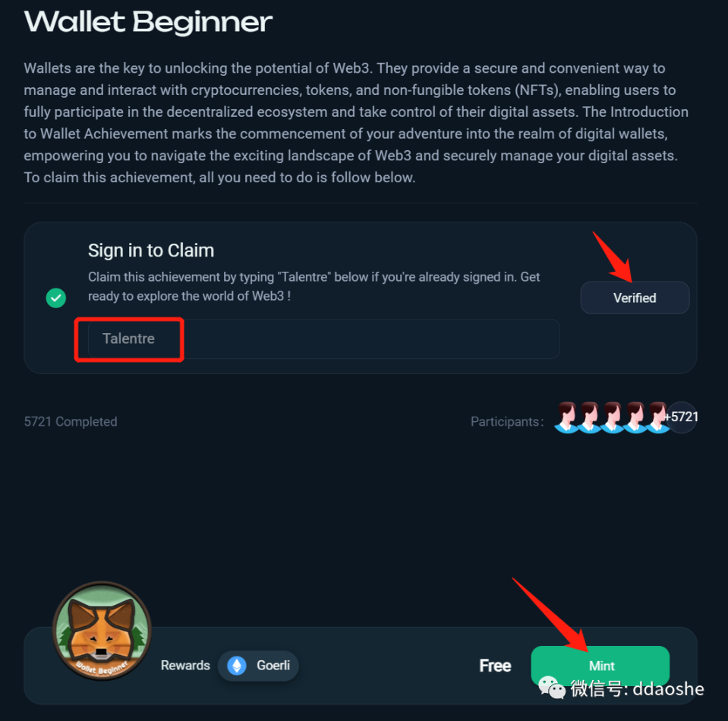Click the green Mint button
This screenshot has height=721, width=728.
(600, 666)
